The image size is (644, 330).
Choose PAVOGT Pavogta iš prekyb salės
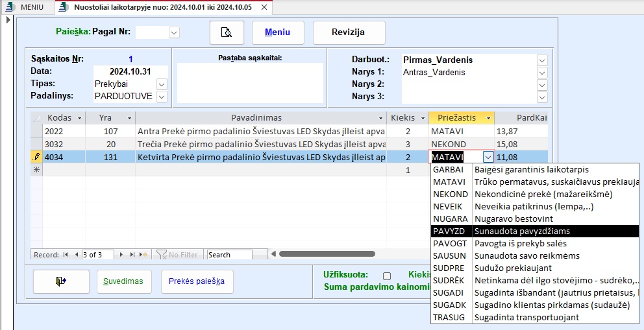535,243
